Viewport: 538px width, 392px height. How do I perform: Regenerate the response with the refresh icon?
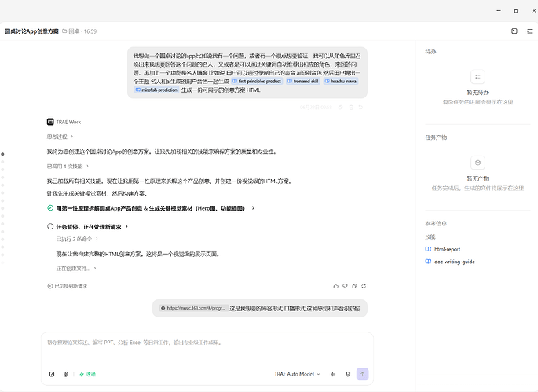[x=364, y=286]
